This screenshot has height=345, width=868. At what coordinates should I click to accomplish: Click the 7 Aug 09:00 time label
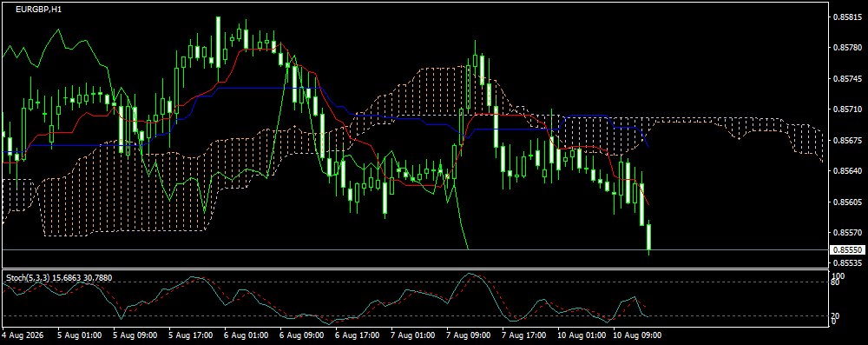pyautogui.click(x=469, y=335)
